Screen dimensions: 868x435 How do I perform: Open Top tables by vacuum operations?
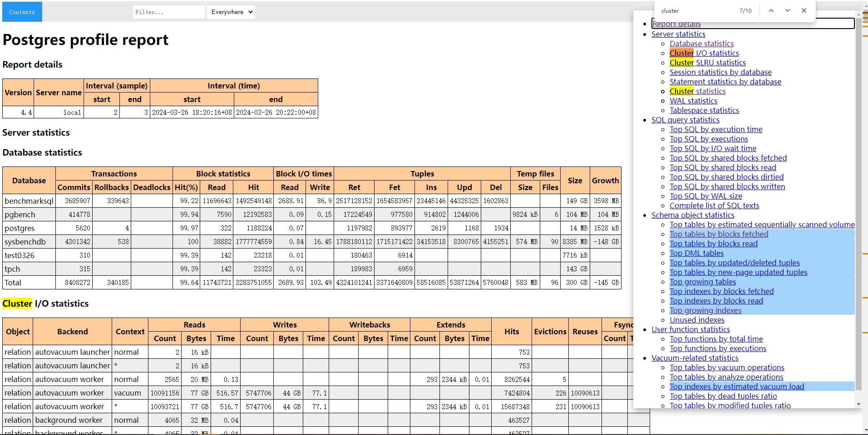(727, 367)
